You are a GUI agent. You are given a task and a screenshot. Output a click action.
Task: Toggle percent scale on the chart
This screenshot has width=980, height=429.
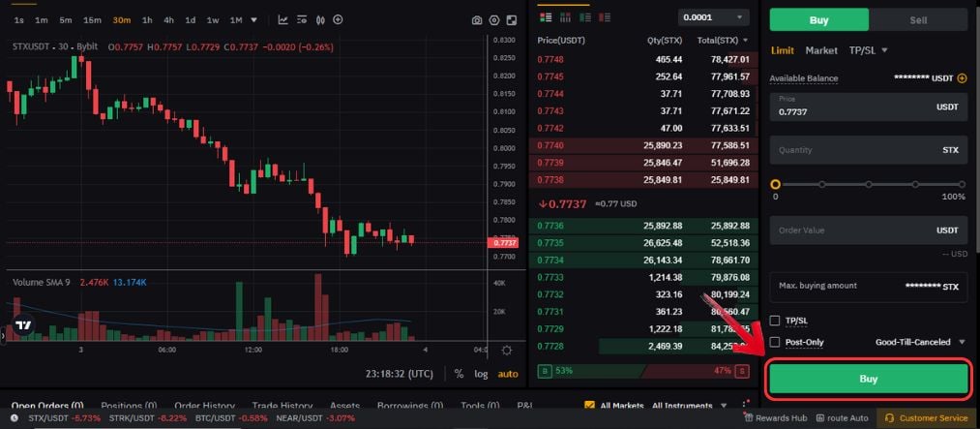pyautogui.click(x=459, y=374)
